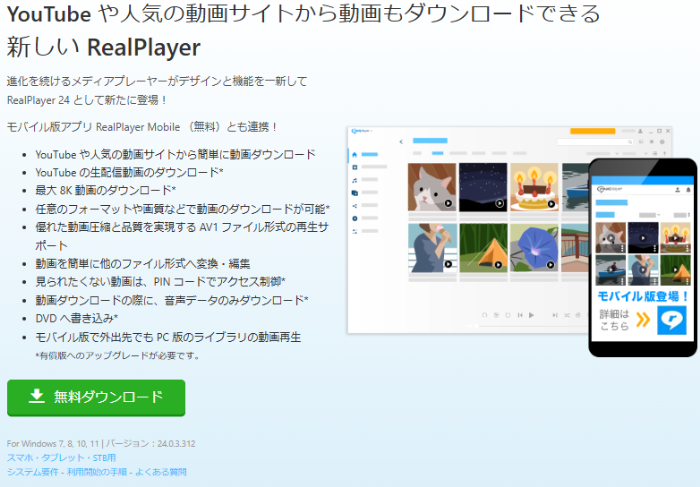Play the orange tent camping thumbnail
Screen dimensions: 700x487
coord(483,248)
